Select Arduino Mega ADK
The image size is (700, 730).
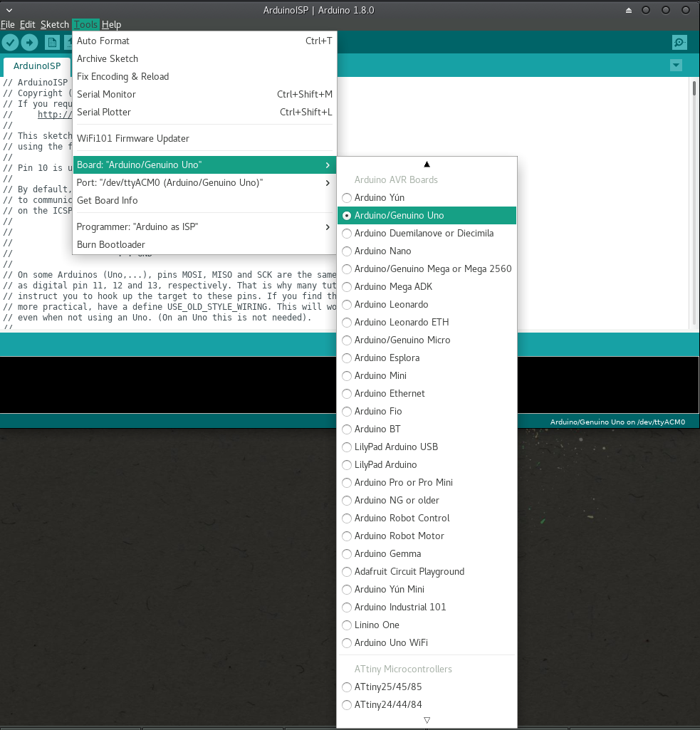coord(427,287)
